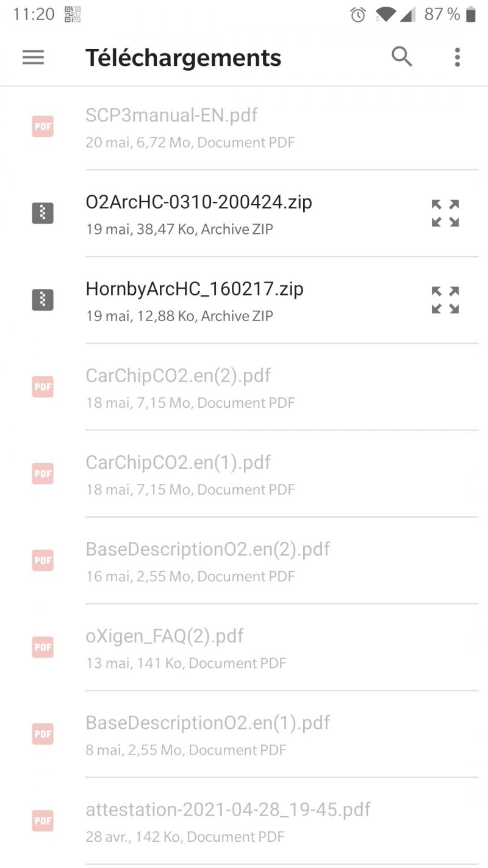488x868 pixels.
Task: Expand O2ArcHC-0310-200424.zip full-screen arrows icon
Action: click(445, 213)
